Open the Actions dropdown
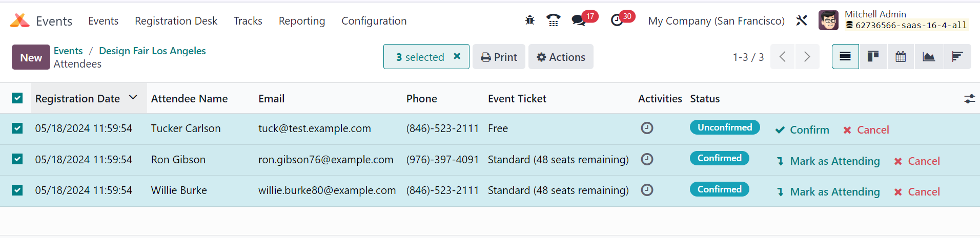The width and height of the screenshot is (980, 238). (561, 57)
